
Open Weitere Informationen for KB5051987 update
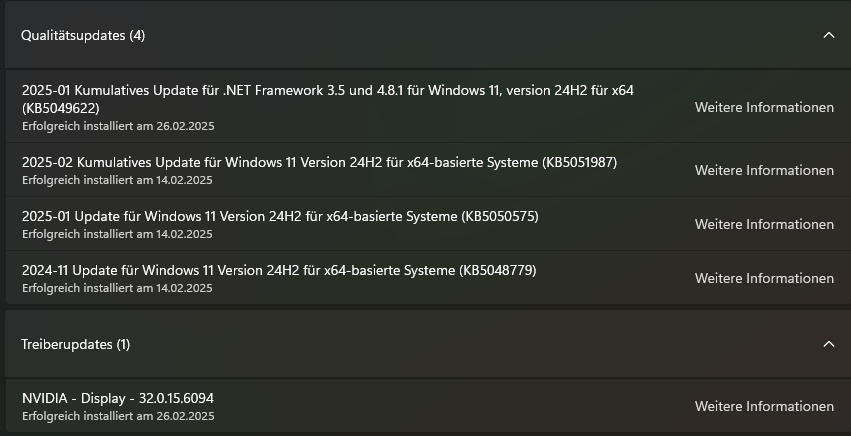point(764,170)
